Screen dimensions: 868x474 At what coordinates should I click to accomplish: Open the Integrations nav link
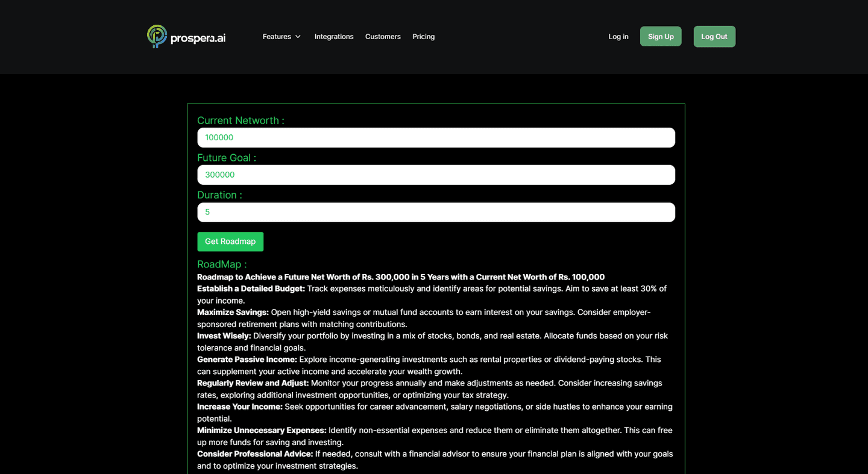334,37
